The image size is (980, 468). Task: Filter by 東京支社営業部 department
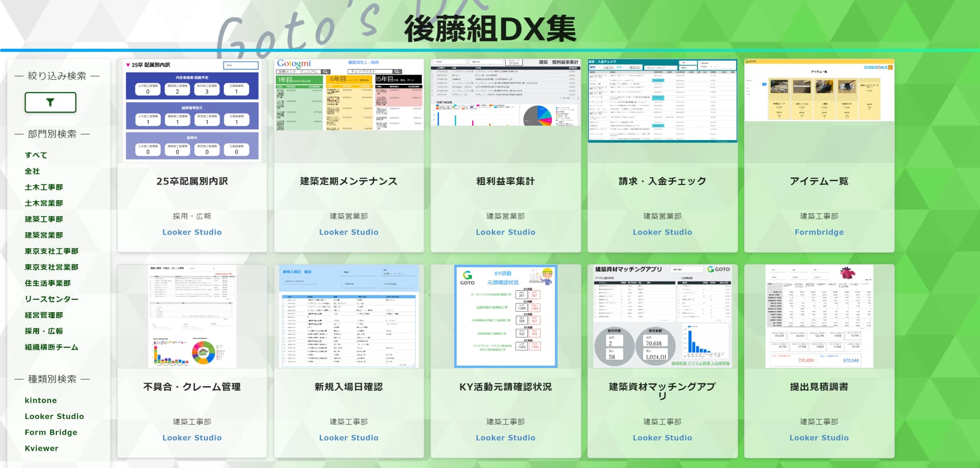(52, 267)
